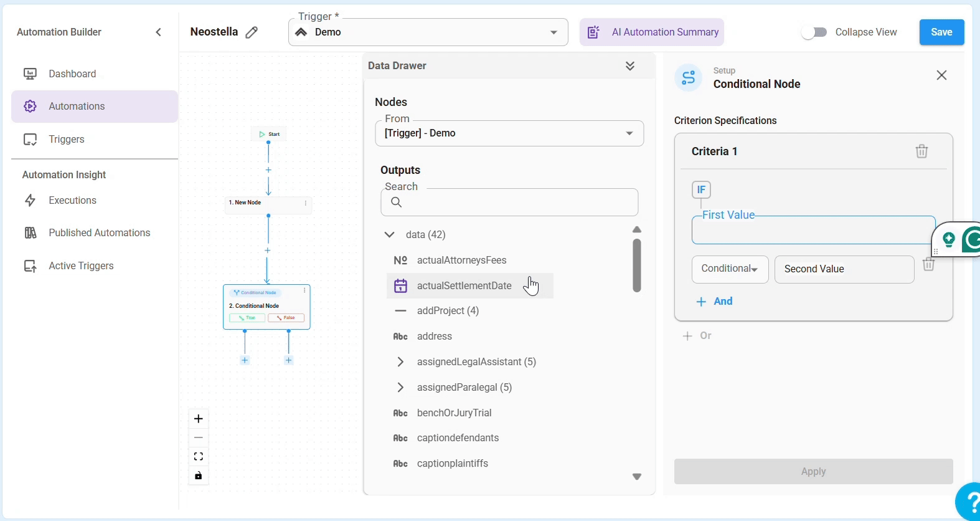Image resolution: width=980 pixels, height=521 pixels.
Task: Click the calendar icon beside actualSettlementDate
Action: pos(400,286)
